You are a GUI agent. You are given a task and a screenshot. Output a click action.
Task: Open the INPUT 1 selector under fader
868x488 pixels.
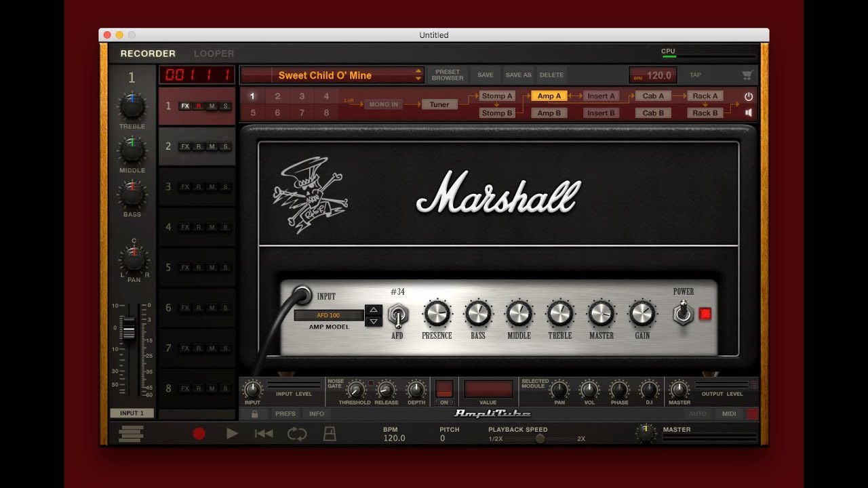point(132,413)
